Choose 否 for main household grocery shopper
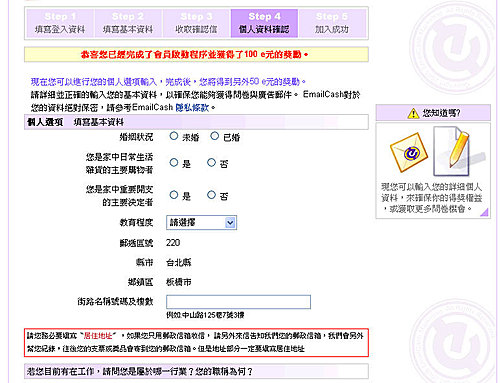Viewport: 500px width, 383px height. coord(211,163)
